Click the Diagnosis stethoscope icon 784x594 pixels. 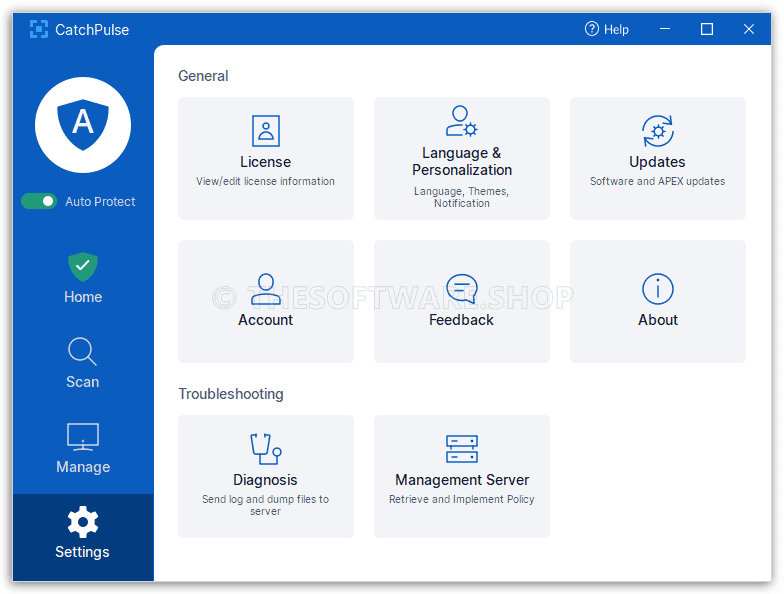tap(266, 448)
